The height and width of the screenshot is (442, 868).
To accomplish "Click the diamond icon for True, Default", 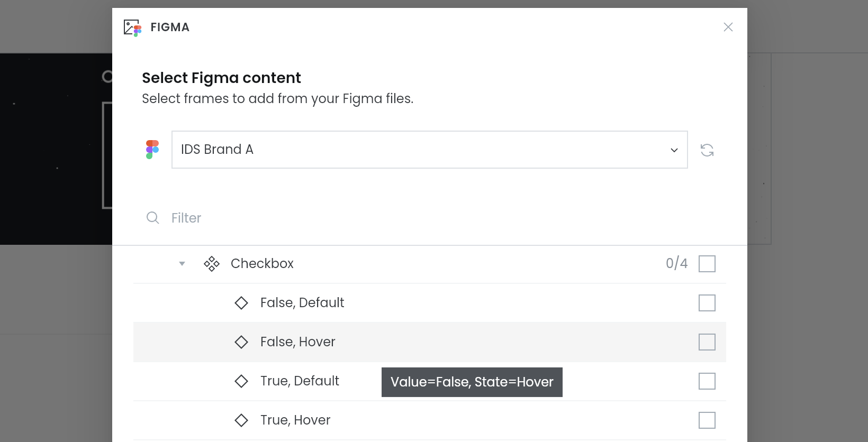I will (241, 381).
